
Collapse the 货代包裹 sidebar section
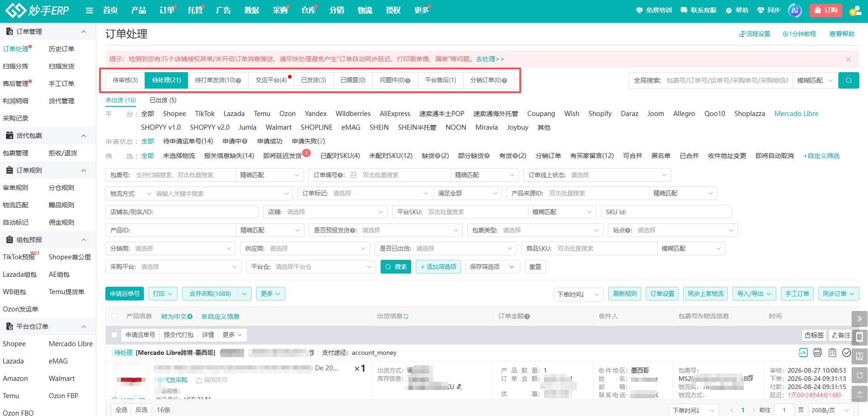(x=84, y=136)
